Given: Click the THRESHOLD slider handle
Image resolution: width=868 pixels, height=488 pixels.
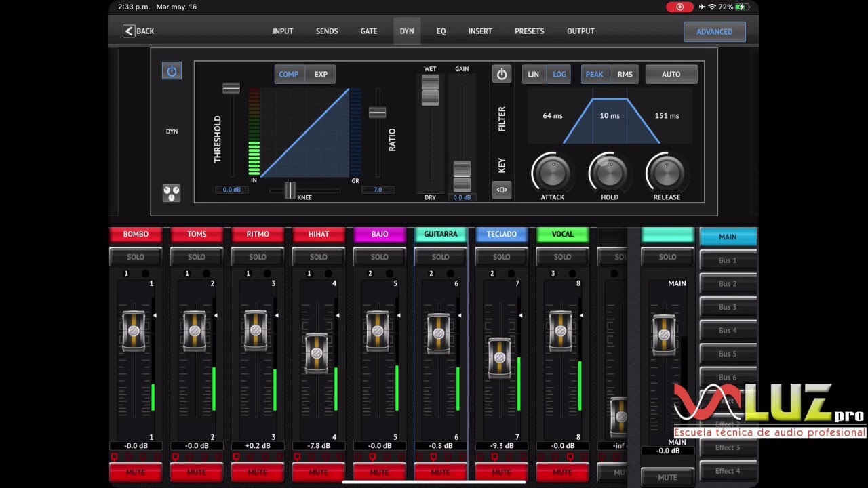Looking at the screenshot, I should 231,89.
